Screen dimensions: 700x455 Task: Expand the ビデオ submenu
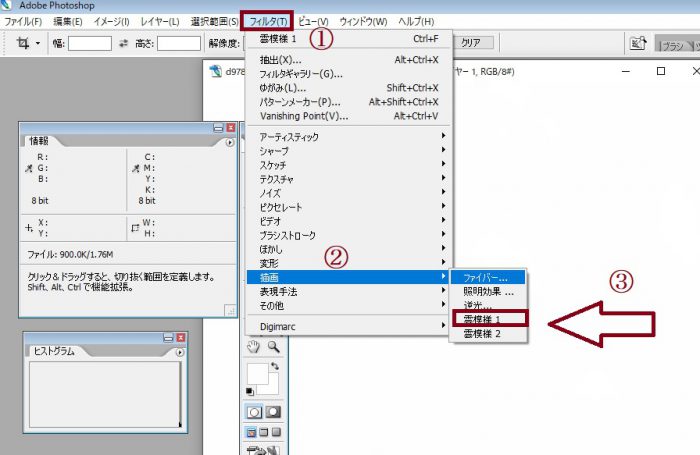pyautogui.click(x=349, y=221)
